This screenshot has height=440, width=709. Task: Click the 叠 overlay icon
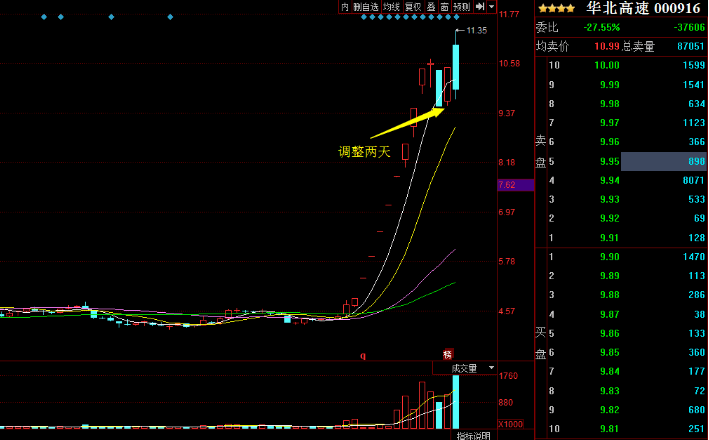point(431,7)
